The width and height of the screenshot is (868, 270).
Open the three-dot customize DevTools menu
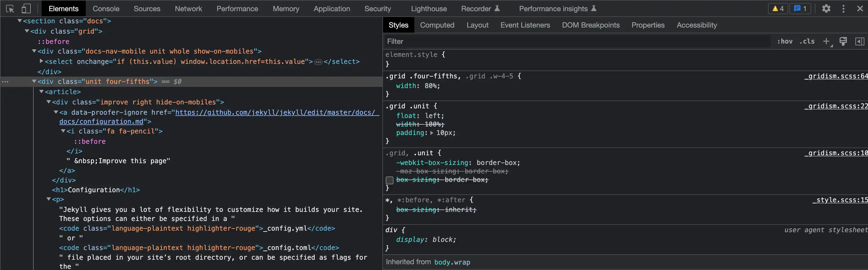844,9
